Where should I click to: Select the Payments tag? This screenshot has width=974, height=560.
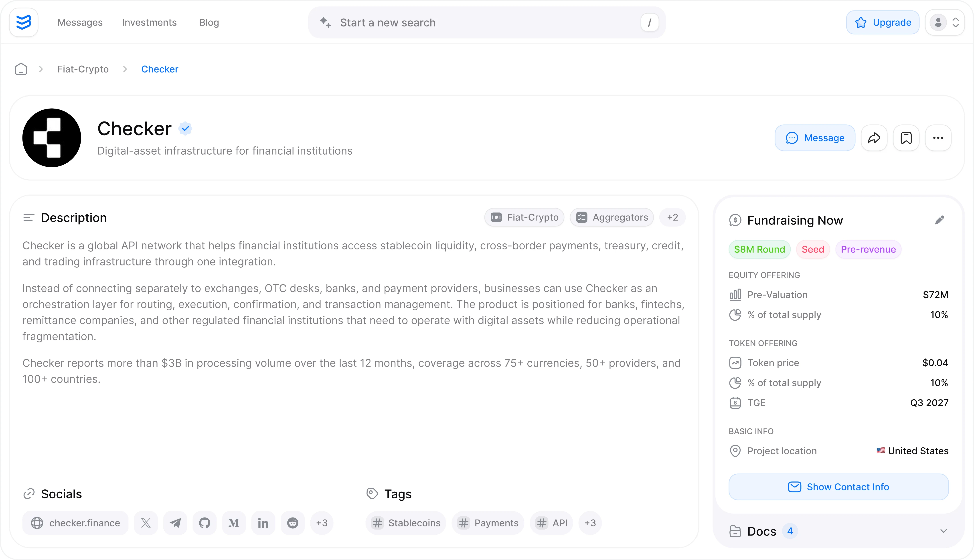[x=488, y=523]
